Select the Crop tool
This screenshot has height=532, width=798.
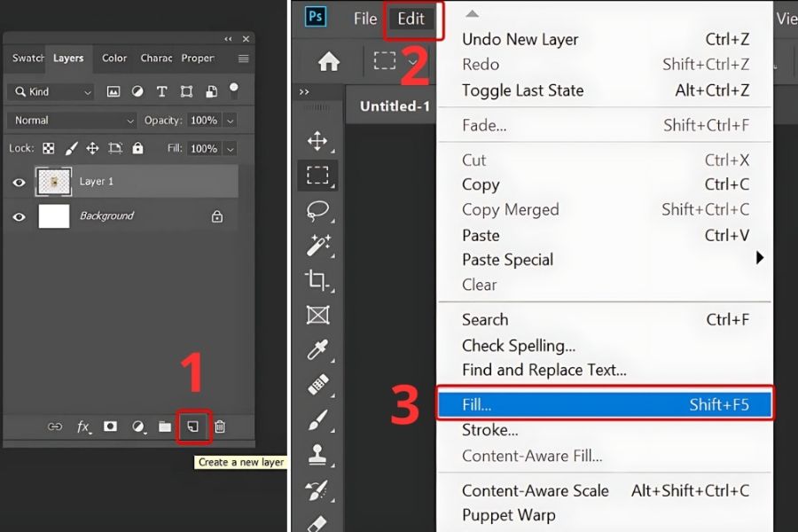pyautogui.click(x=317, y=280)
